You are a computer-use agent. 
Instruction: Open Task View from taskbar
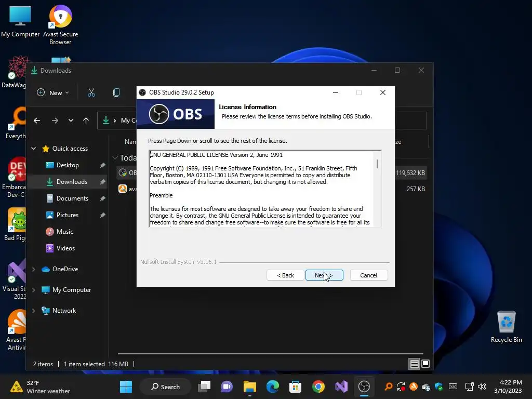point(205,387)
